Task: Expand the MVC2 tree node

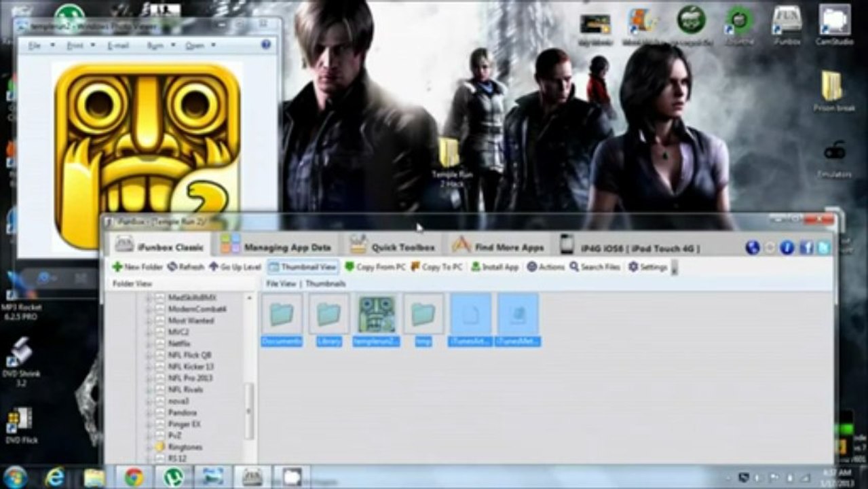Action: tap(149, 332)
